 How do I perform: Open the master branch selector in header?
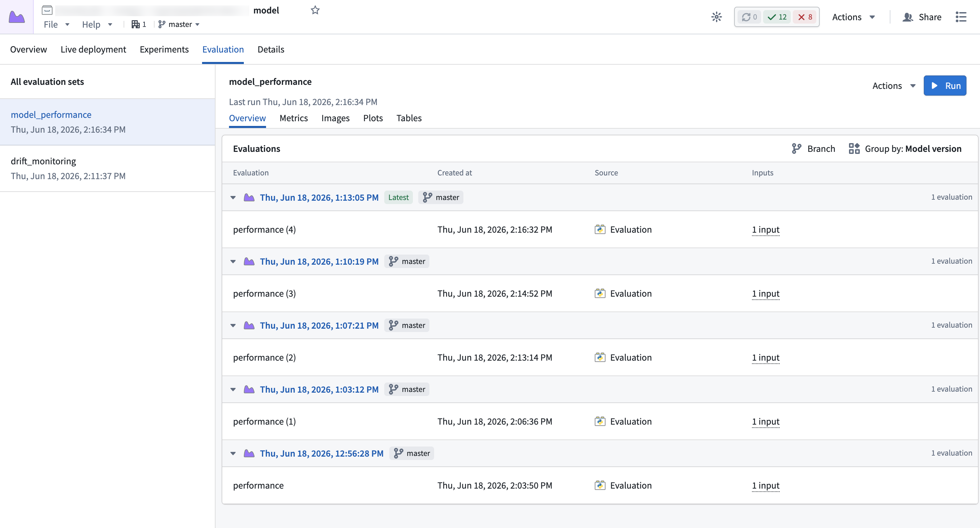click(179, 24)
